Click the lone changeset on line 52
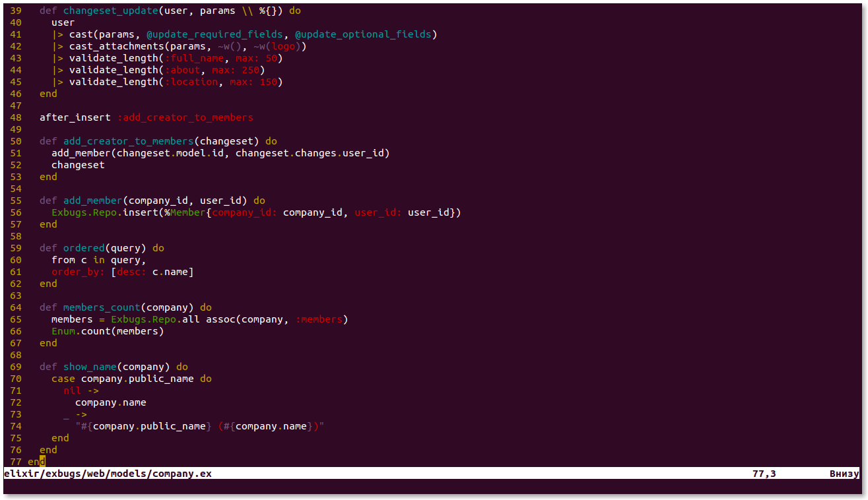The image size is (868, 500). pyautogui.click(x=78, y=165)
